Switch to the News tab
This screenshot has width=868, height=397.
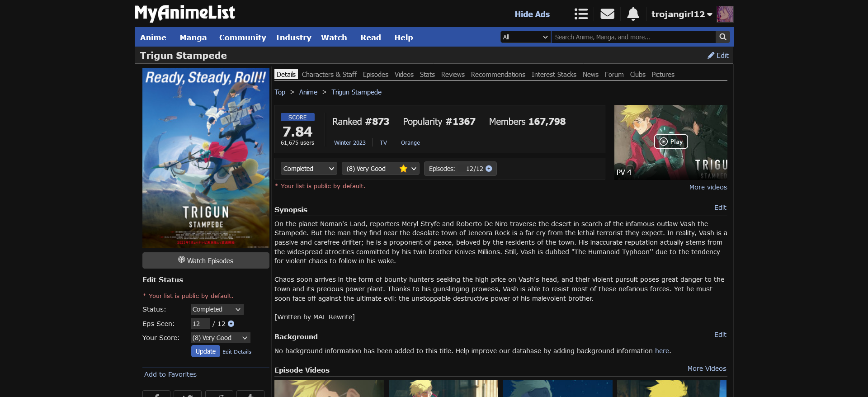click(590, 75)
